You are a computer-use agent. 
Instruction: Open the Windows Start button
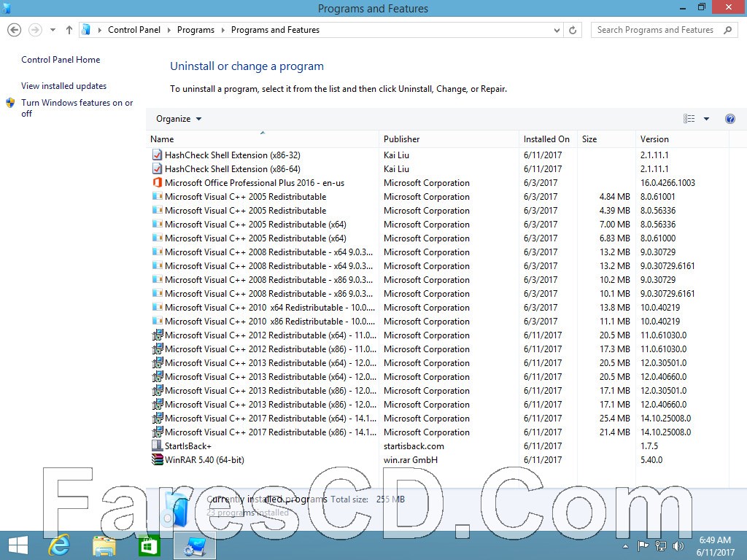tap(18, 545)
